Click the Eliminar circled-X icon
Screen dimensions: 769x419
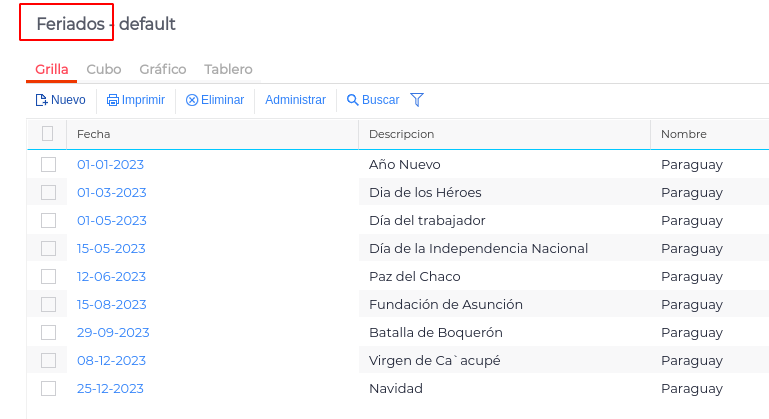(x=192, y=100)
